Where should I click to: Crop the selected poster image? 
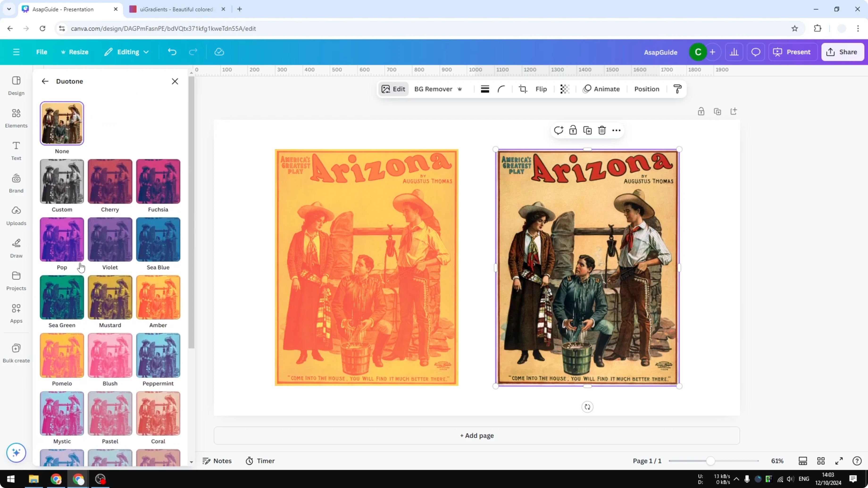pos(523,89)
